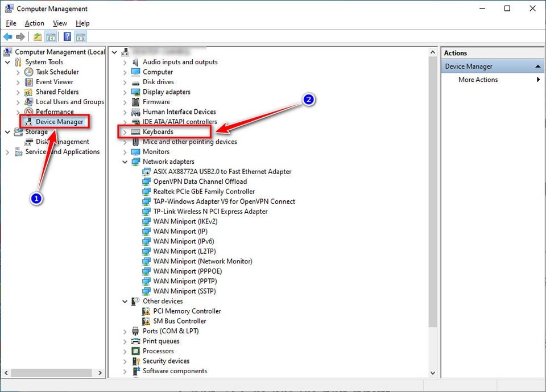Click the Disk drives icon
The height and width of the screenshot is (392, 546).
[x=135, y=82]
